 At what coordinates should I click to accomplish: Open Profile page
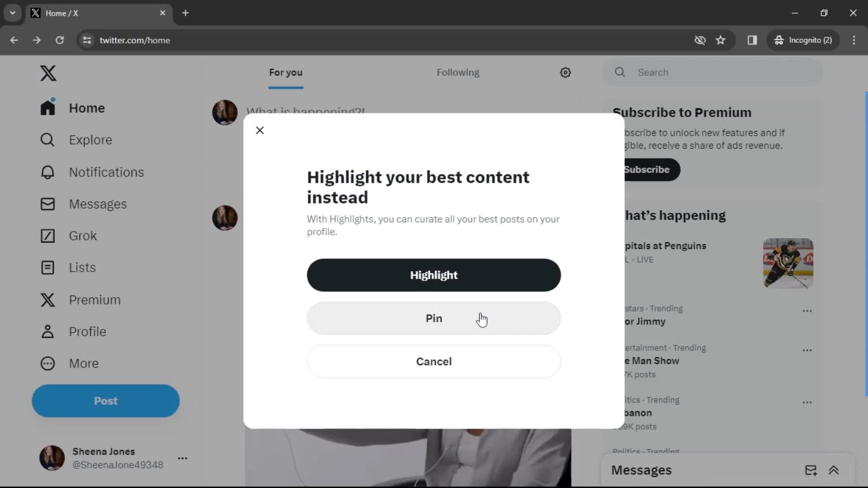[x=87, y=331]
